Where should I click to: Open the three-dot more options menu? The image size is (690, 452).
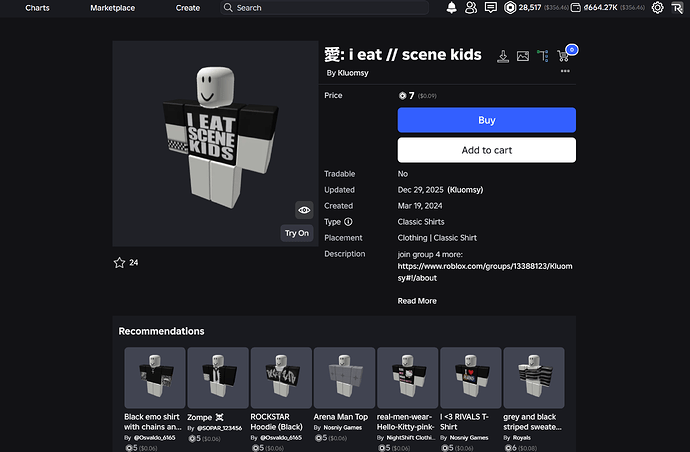tap(565, 71)
